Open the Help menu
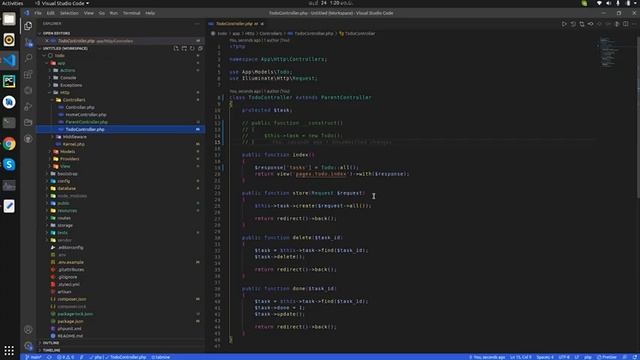640x360 pixels. coord(150,13)
